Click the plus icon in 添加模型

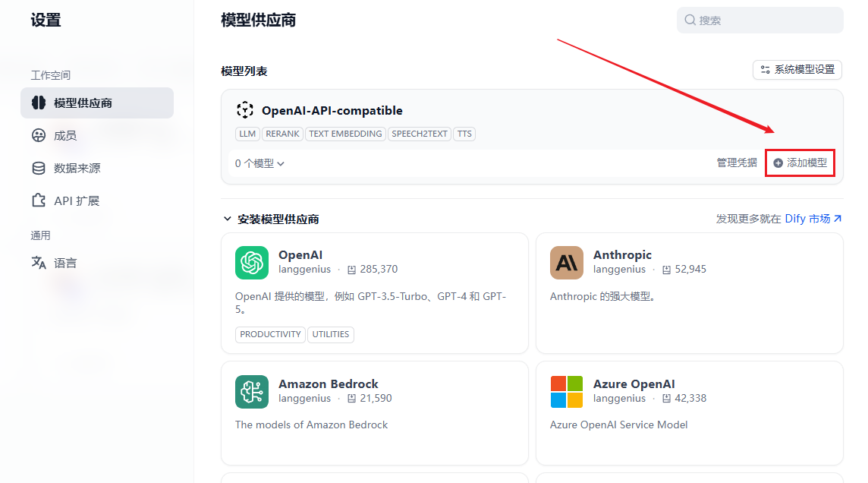pyautogui.click(x=778, y=163)
